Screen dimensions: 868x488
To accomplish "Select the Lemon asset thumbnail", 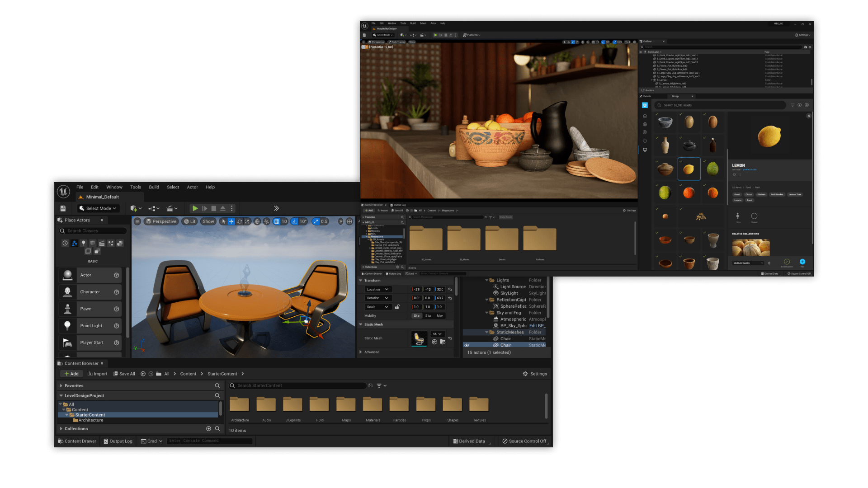I will [689, 169].
